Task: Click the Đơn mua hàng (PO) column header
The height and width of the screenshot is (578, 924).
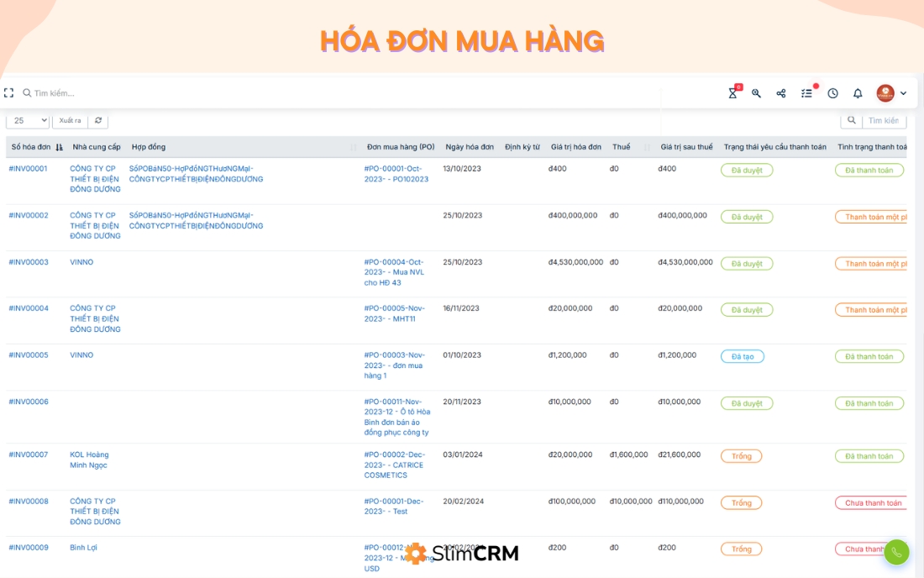Action: click(401, 147)
